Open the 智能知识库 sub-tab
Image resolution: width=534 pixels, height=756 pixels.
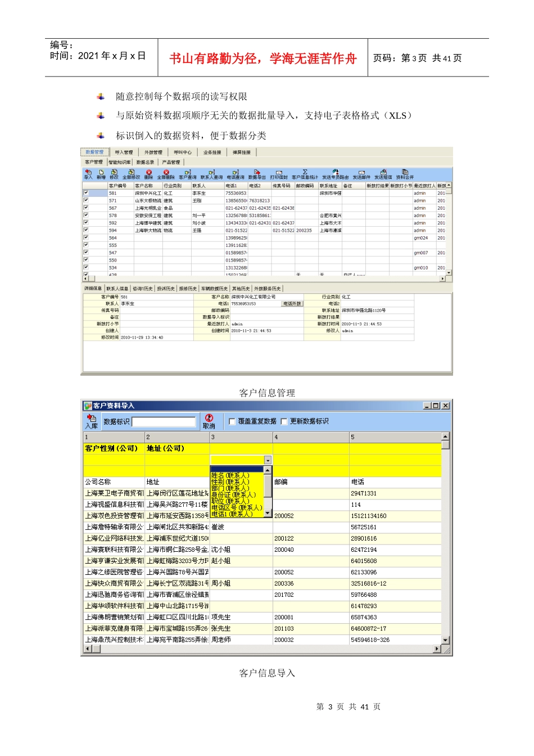click(x=119, y=162)
